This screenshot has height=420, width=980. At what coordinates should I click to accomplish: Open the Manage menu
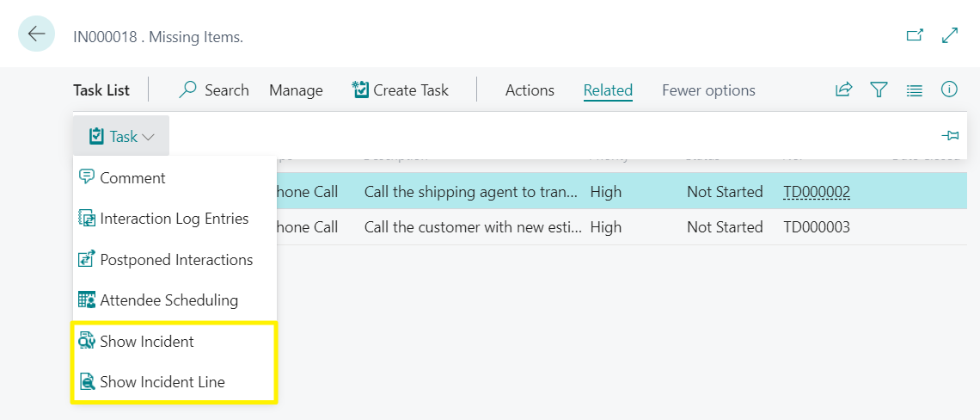tap(296, 90)
